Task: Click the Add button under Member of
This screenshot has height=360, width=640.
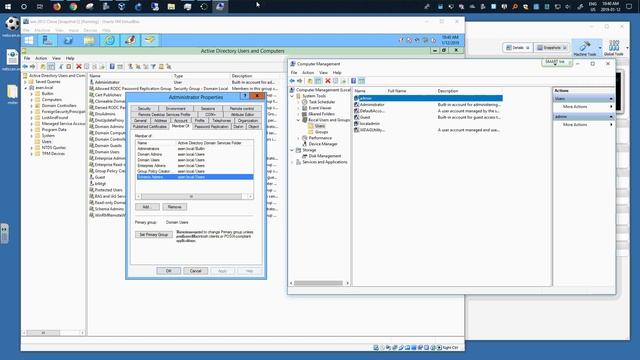Action: pos(146,207)
